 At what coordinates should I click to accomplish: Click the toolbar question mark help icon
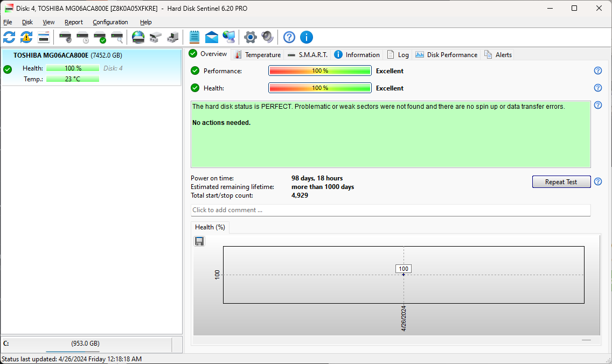[x=289, y=38]
